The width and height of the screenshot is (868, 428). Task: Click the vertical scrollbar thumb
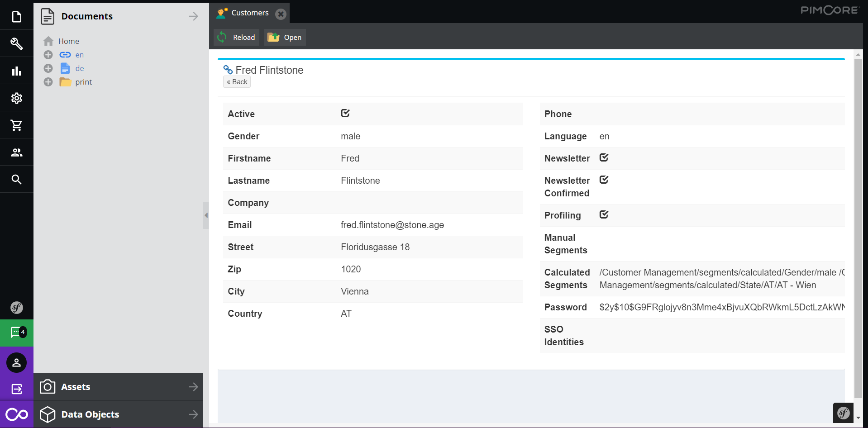point(858,228)
